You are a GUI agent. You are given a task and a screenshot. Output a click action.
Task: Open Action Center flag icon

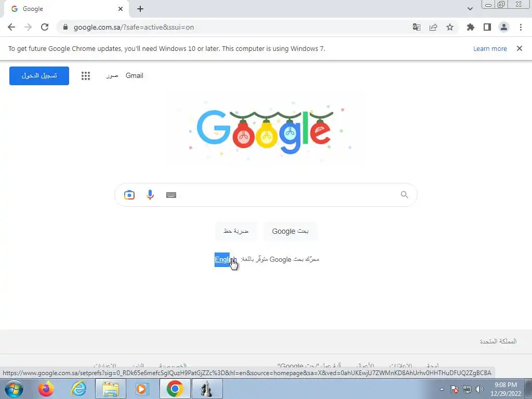(x=455, y=389)
